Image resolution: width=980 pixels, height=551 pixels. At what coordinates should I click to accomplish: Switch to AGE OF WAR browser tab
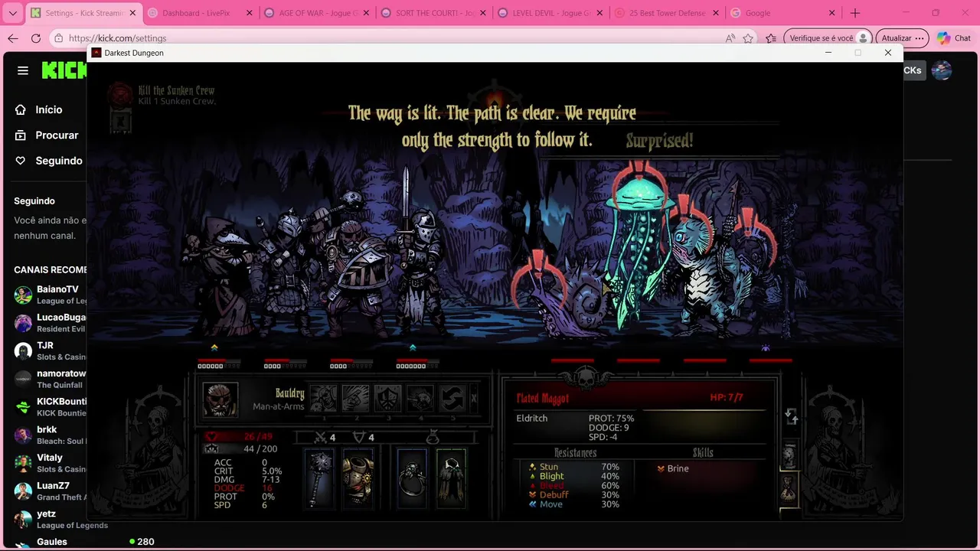[316, 13]
